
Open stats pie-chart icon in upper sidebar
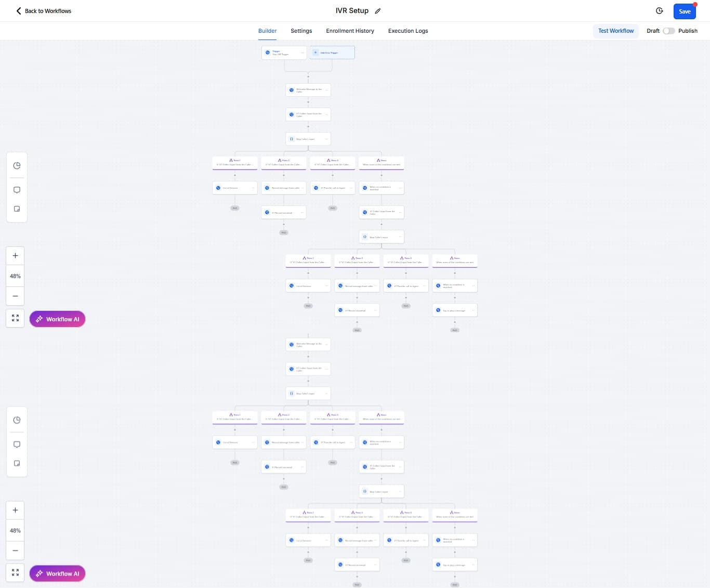click(17, 165)
